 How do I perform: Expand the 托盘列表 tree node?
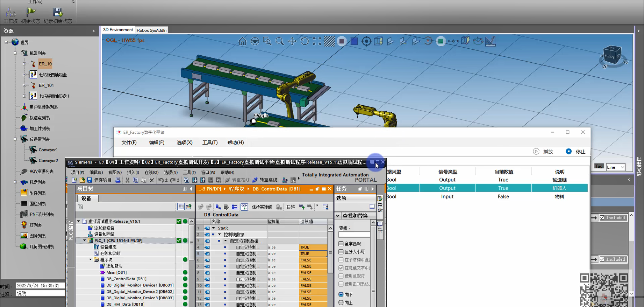point(15,182)
